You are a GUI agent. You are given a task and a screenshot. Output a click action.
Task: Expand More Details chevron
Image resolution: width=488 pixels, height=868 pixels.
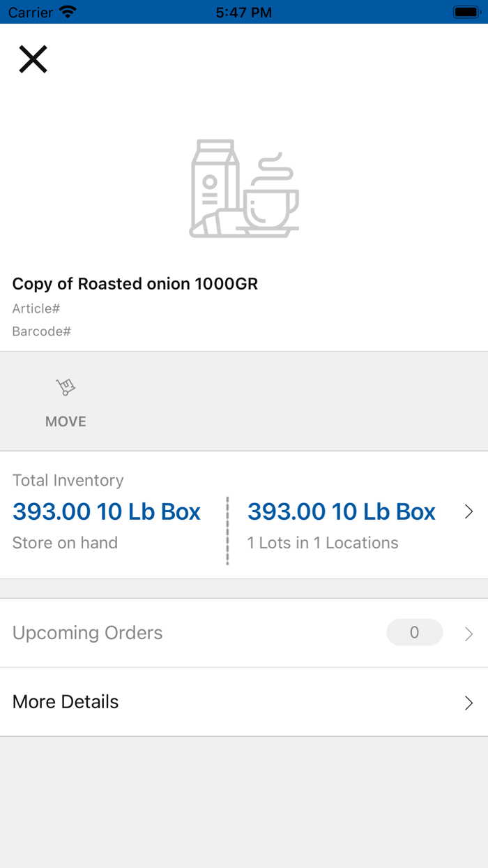point(469,703)
